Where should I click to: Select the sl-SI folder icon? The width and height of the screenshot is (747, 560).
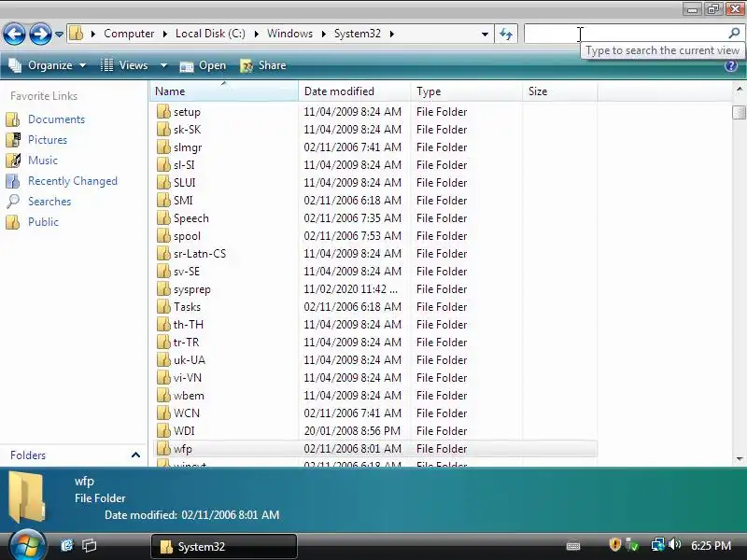(163, 165)
